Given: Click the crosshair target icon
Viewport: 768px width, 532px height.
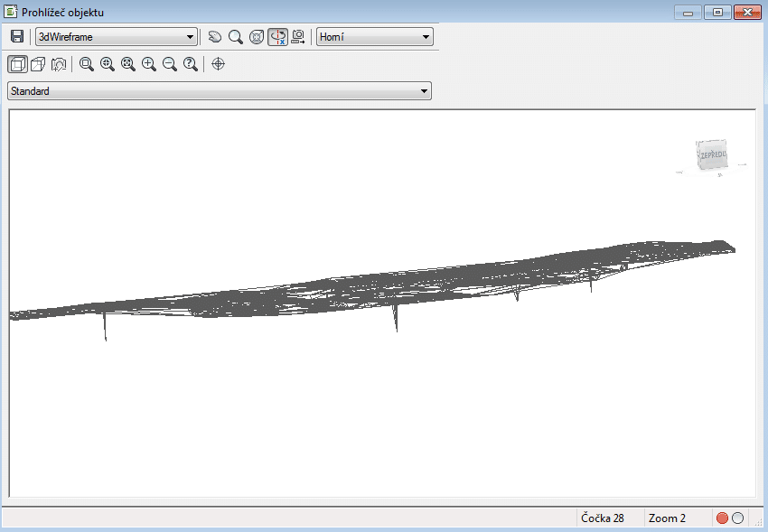Looking at the screenshot, I should tap(218, 63).
